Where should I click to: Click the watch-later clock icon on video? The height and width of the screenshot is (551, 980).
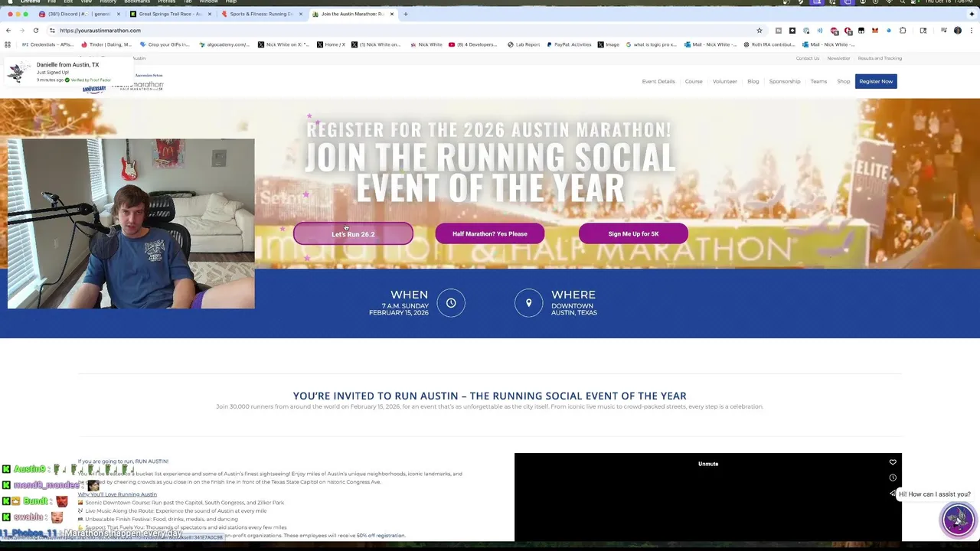tap(893, 478)
